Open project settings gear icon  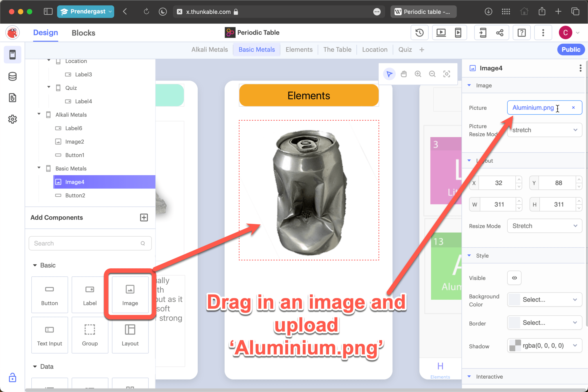tap(12, 119)
